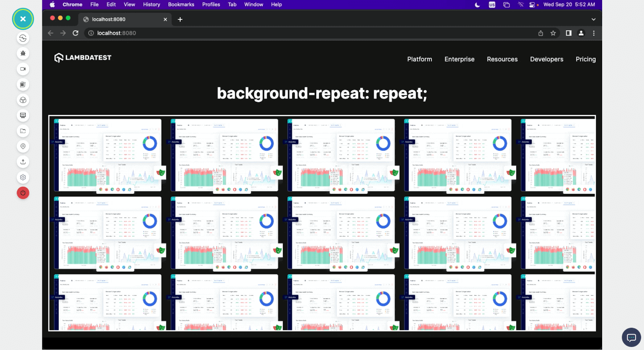The width and height of the screenshot is (644, 350).
Task: Click the Pricing nav link
Action: [x=585, y=59]
